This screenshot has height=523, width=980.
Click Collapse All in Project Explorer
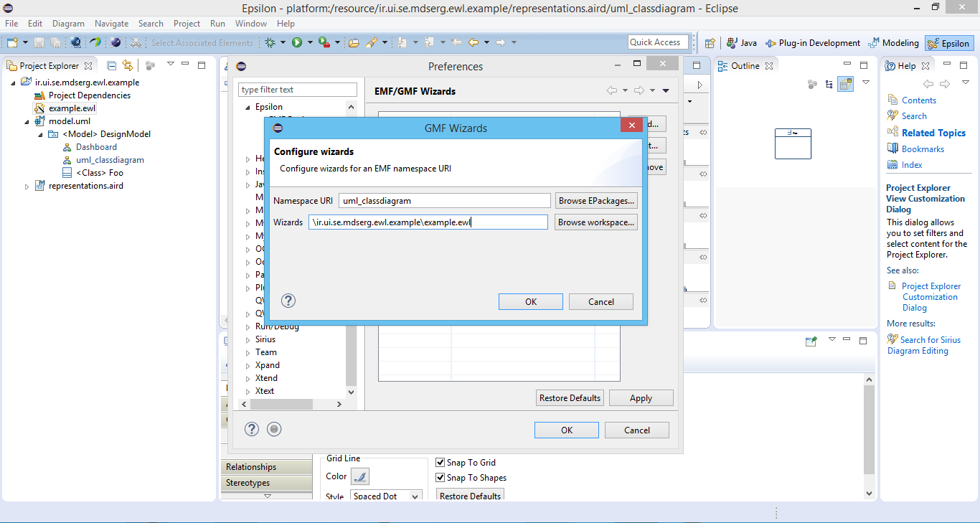coord(112,66)
